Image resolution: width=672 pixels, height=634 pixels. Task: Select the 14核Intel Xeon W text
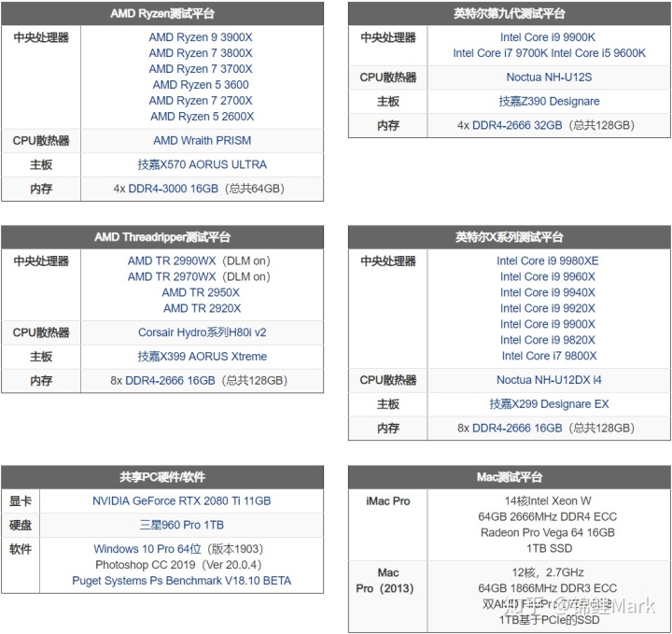[548, 501]
